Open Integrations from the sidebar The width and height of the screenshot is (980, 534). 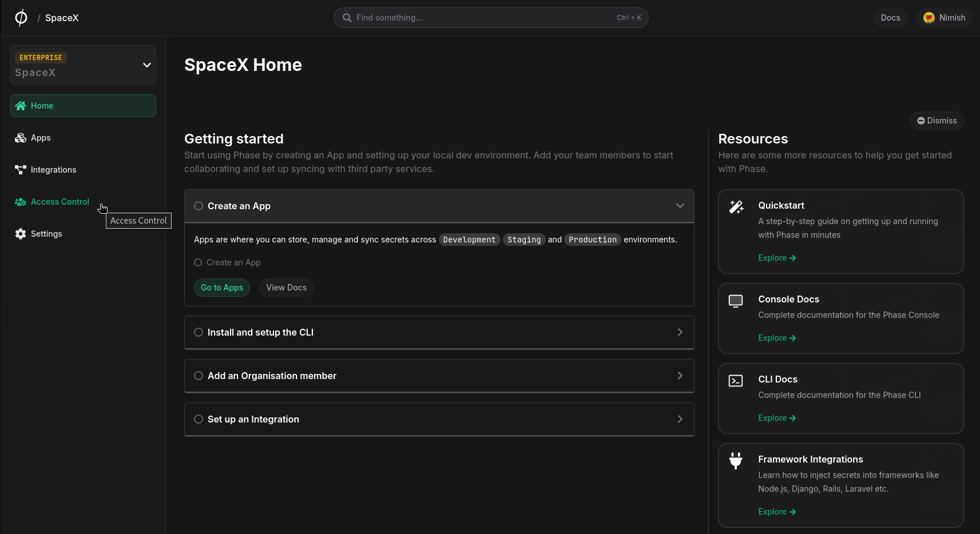tap(83, 170)
